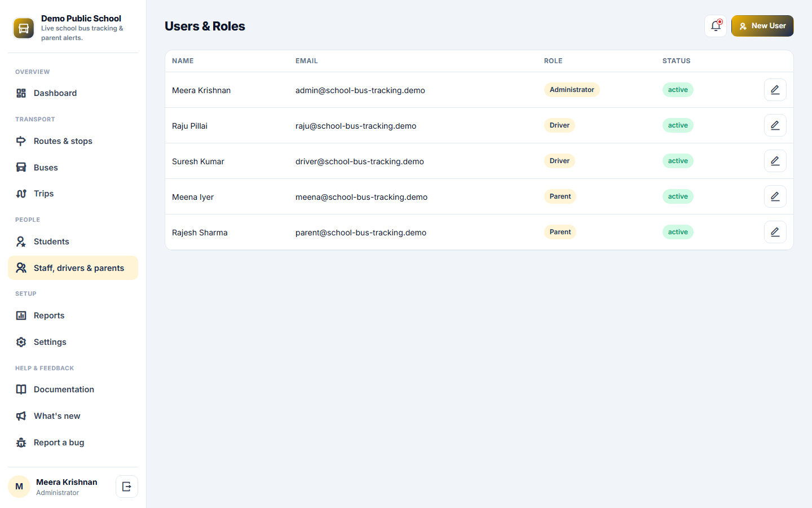
Task: Edit Suresh Kumar's user row
Action: [x=775, y=161]
